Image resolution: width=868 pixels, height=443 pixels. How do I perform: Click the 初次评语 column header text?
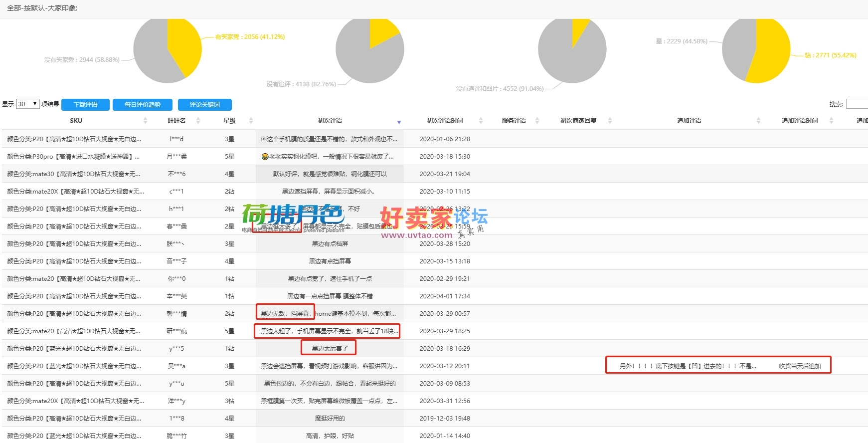330,121
